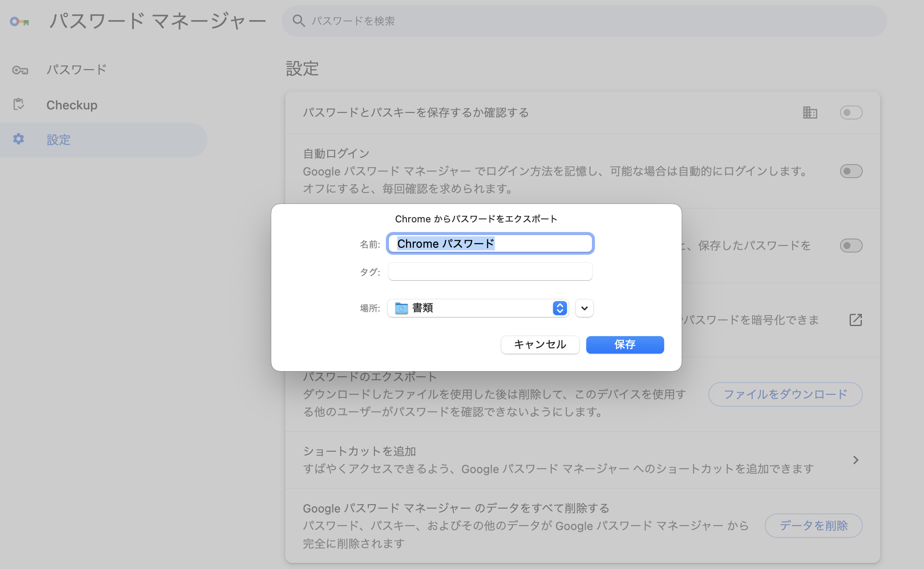Click dialog title Chrome からパスワードをエクスポート
This screenshot has height=569, width=924.
(x=476, y=219)
